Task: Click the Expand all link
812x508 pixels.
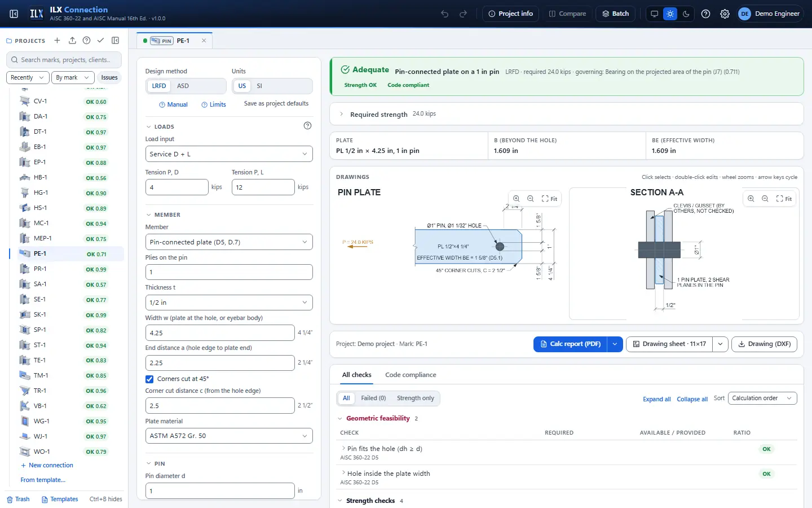Action: click(x=657, y=399)
